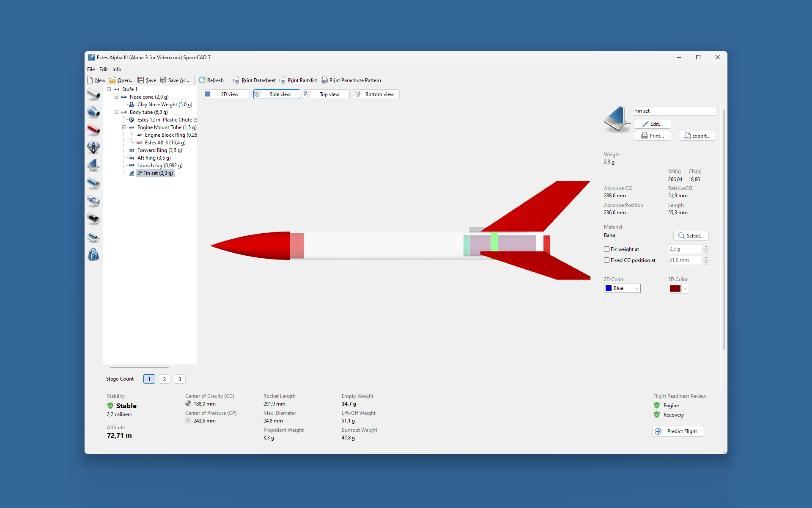Click the Save toolbar button
The height and width of the screenshot is (508, 812).
coord(147,80)
